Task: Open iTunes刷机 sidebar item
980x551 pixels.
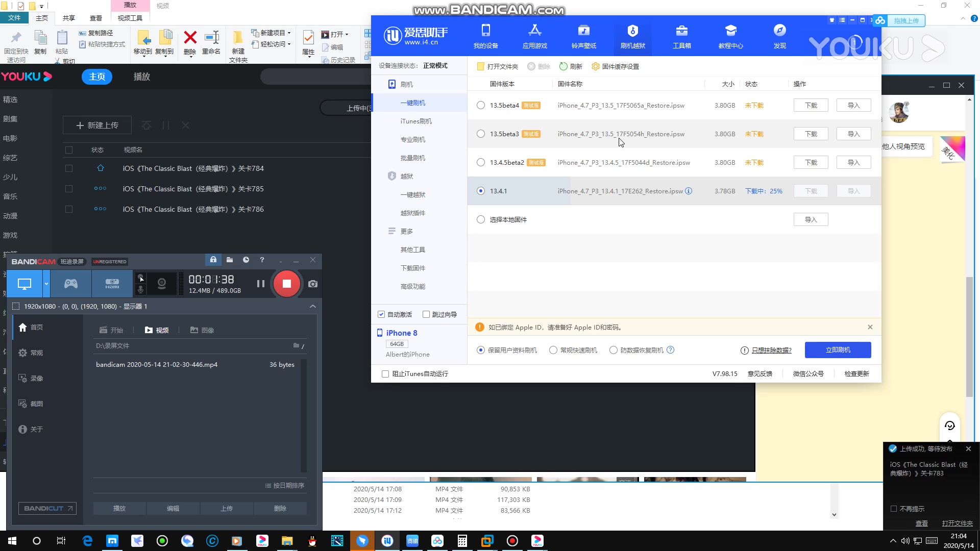Action: 416,121
